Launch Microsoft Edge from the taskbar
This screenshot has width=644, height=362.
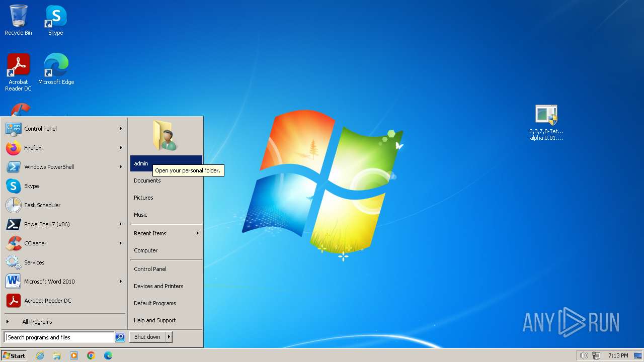click(x=108, y=355)
